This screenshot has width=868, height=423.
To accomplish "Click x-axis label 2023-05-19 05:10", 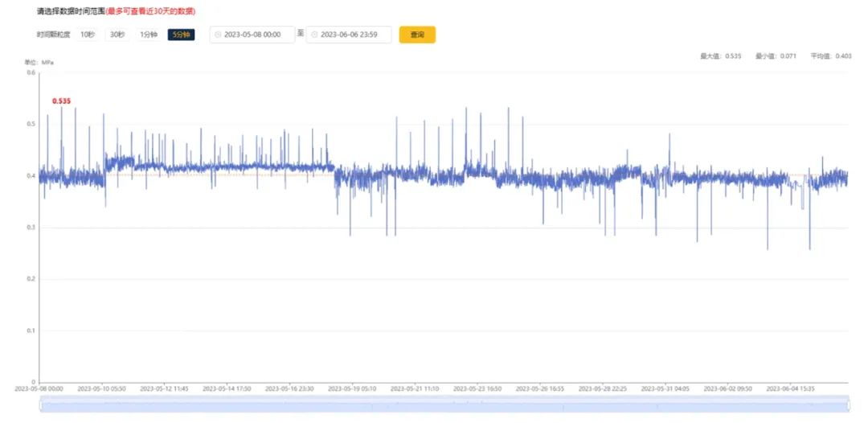I will (353, 388).
